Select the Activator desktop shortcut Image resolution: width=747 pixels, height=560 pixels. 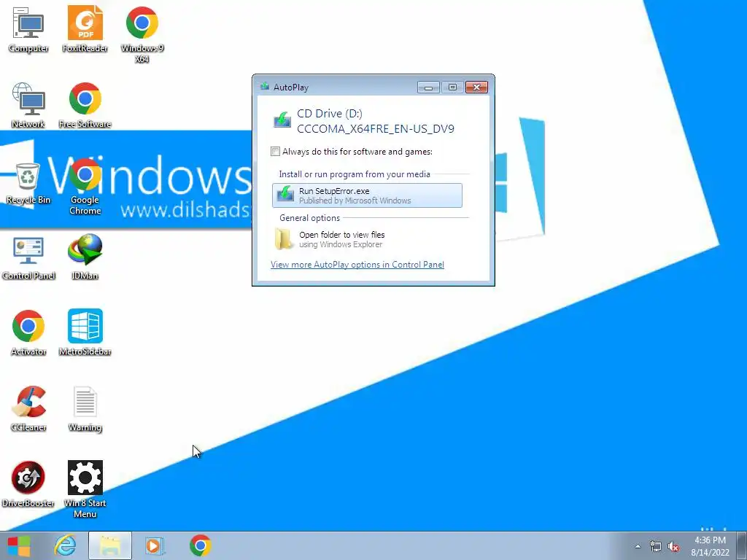click(x=28, y=332)
